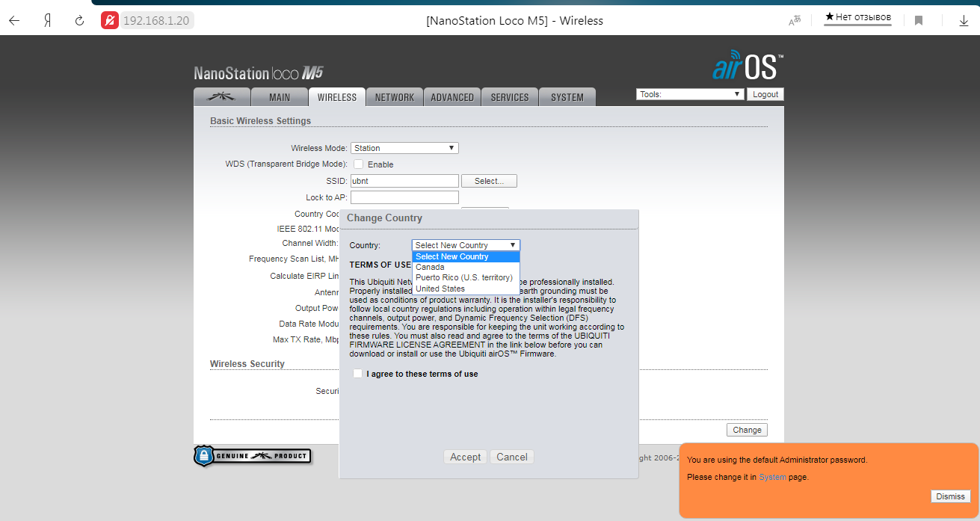Image resolution: width=980 pixels, height=521 pixels.
Task: Open the Yandex home button
Action: coord(47,21)
